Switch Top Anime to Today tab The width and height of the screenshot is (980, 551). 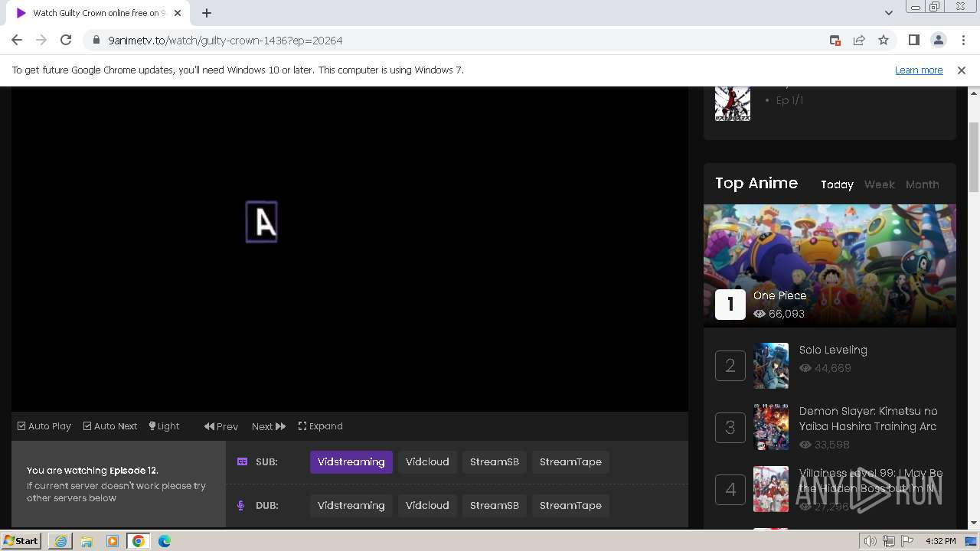point(837,184)
